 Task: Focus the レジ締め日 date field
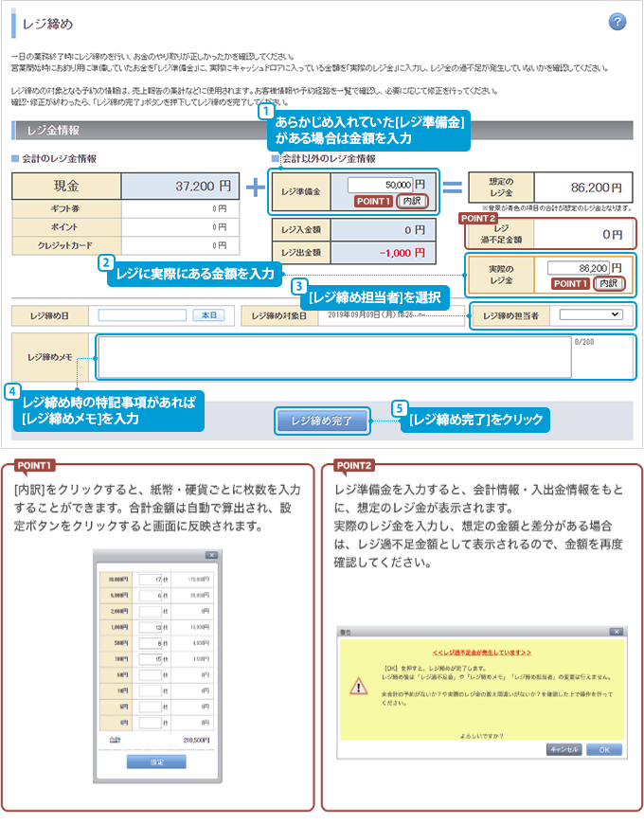(x=143, y=315)
